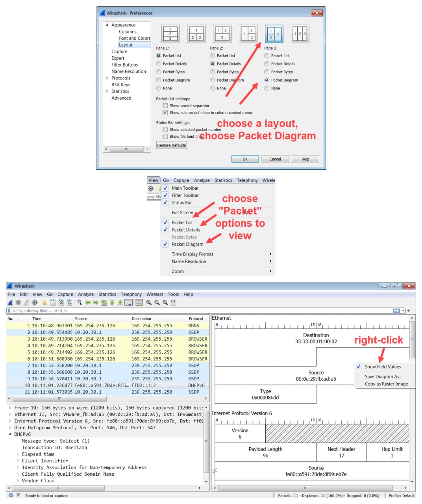Reset text to normal size icon
The height and width of the screenshot is (504, 422).
[x=165, y=302]
